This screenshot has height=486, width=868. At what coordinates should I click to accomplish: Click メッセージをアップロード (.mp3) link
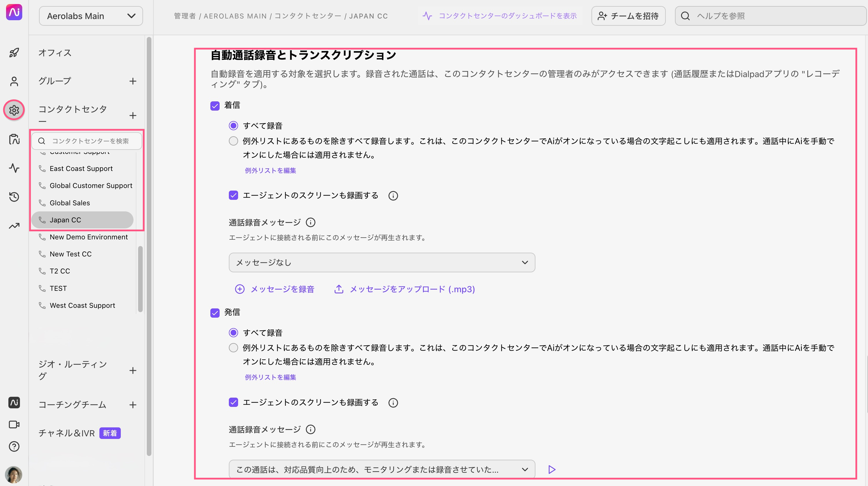click(x=405, y=289)
